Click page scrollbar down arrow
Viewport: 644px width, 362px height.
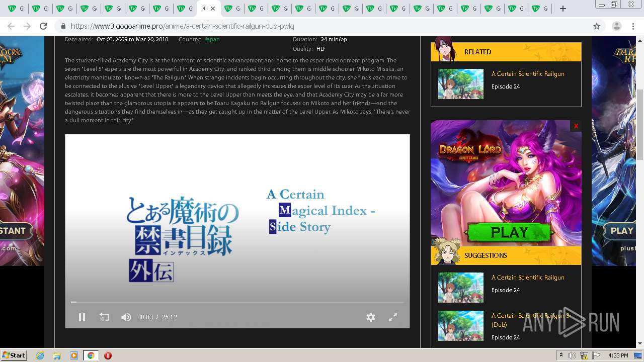[640, 343]
